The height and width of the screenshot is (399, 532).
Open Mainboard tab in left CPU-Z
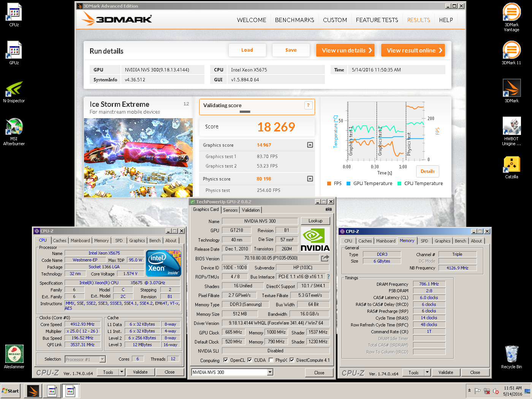coord(80,241)
